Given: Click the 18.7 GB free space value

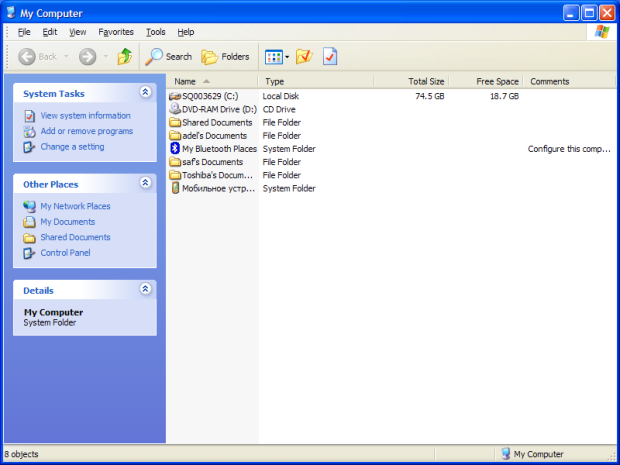Looking at the screenshot, I should tap(504, 96).
